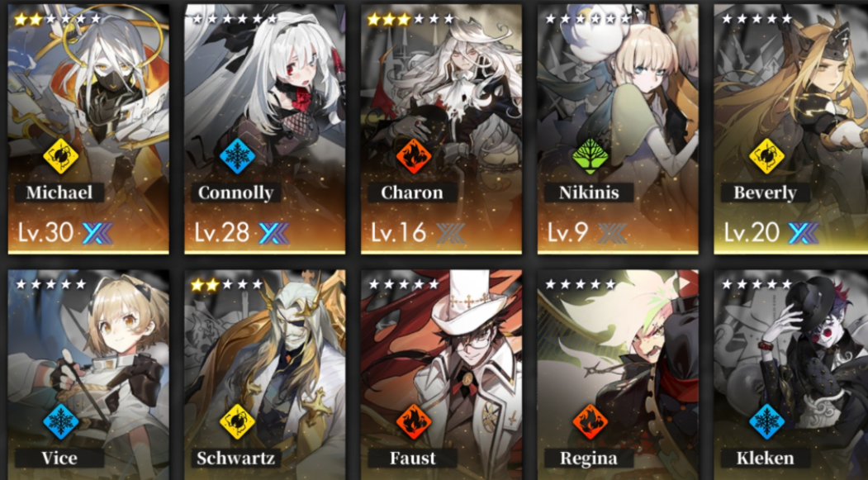Click Faust's orange flame element icon
Viewport: 868px width, 480px height.
414,422
